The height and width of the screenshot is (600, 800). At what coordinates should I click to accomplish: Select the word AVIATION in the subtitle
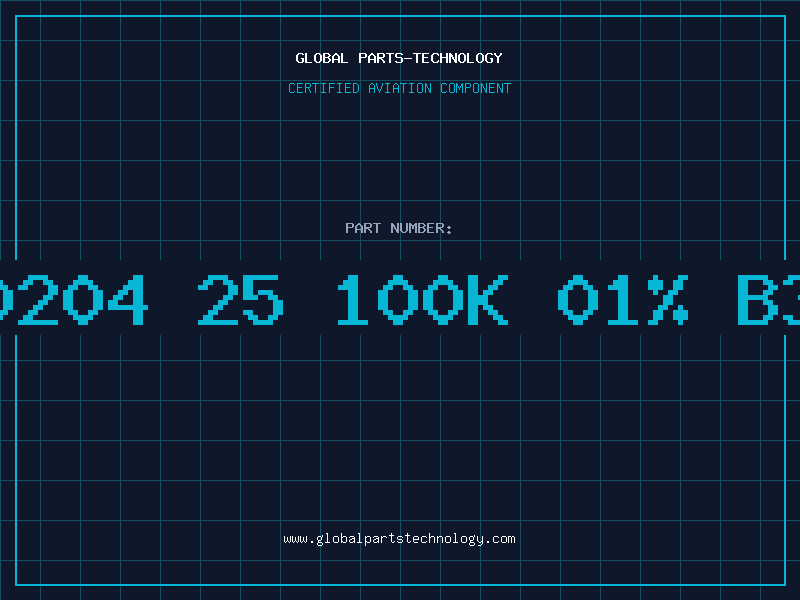tap(399, 88)
